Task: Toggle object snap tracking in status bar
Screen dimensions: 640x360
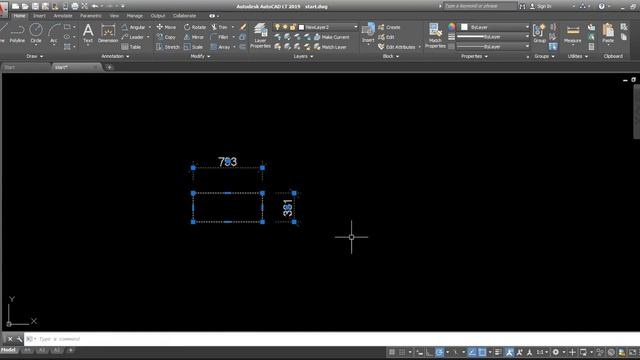Action: 472,352
